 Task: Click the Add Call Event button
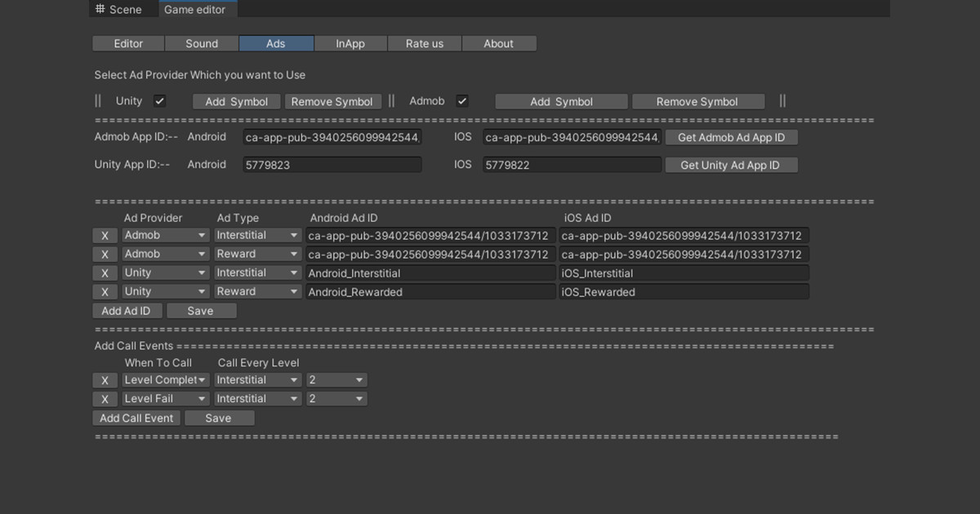click(x=136, y=419)
